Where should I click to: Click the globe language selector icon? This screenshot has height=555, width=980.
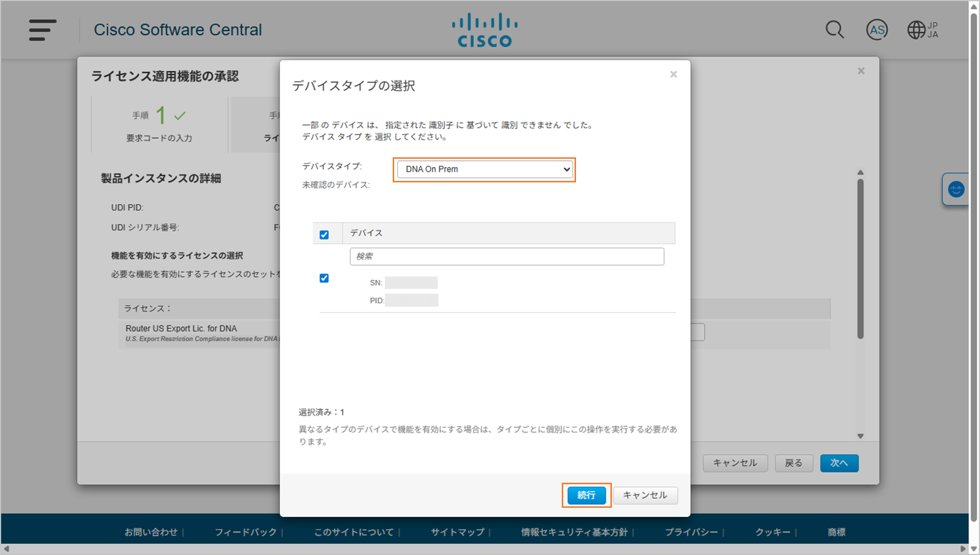(916, 30)
